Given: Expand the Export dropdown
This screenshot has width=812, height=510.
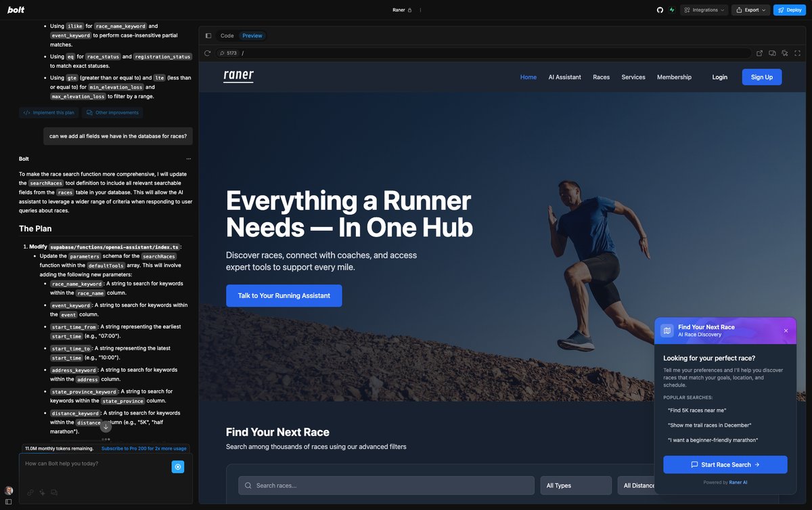Looking at the screenshot, I should (752, 10).
